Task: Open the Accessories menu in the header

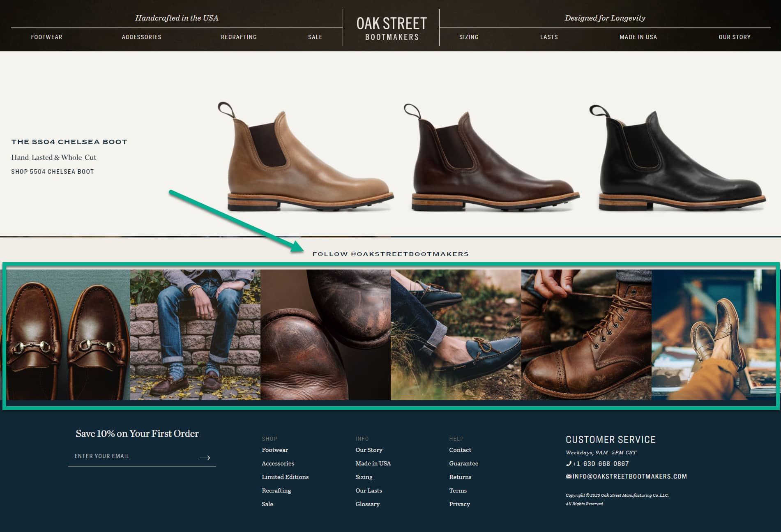Action: (142, 37)
